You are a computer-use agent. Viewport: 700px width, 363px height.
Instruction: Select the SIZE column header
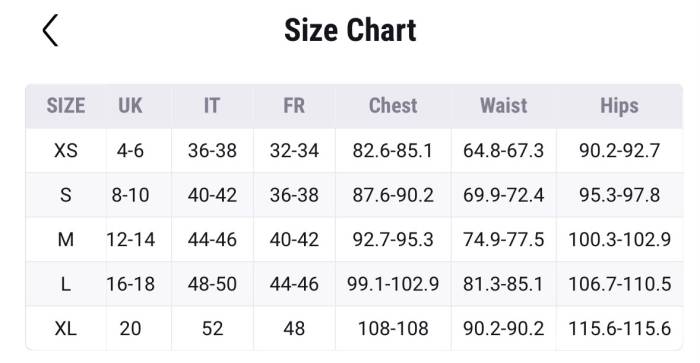point(66,106)
